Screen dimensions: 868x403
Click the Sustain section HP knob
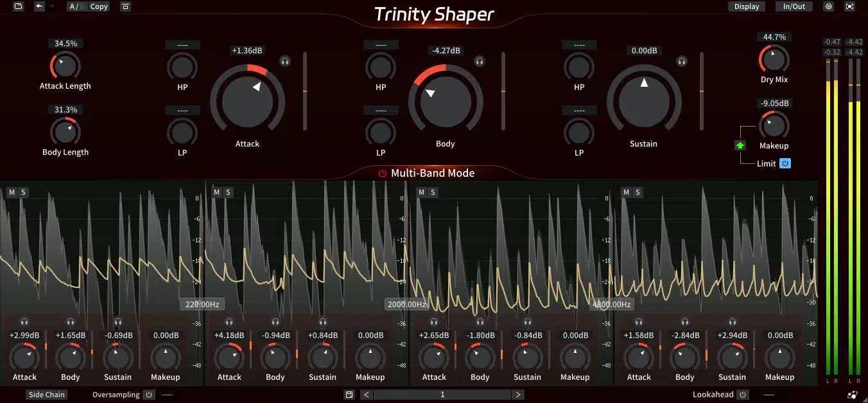pyautogui.click(x=579, y=66)
